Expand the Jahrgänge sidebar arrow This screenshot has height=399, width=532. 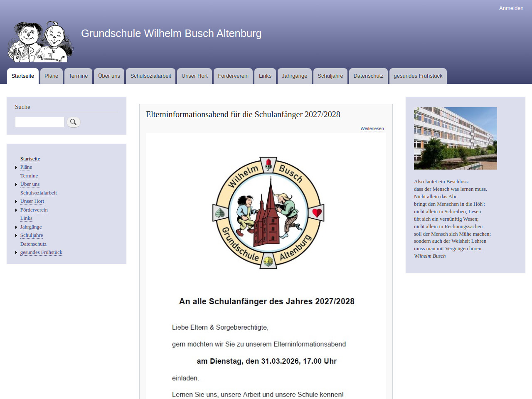(16, 227)
